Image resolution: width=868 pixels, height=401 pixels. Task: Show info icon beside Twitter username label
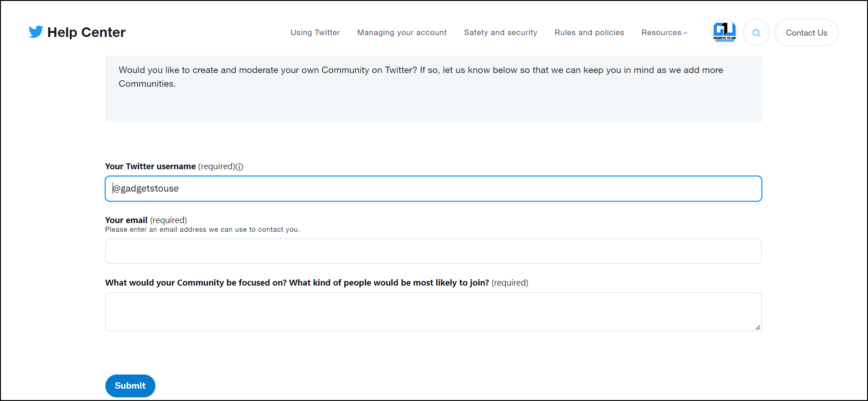239,167
